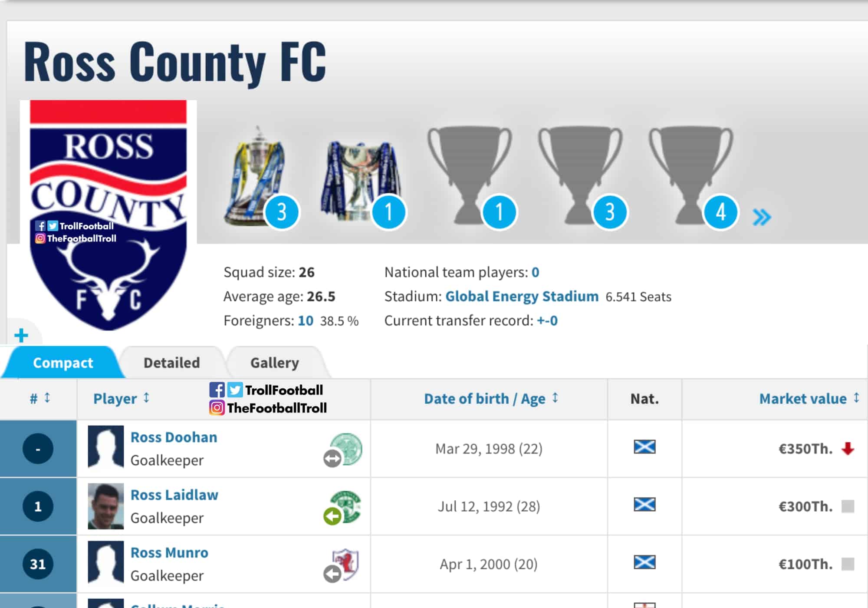The image size is (868, 608).
Task: Click Ross Laidlaw's player photo thumbnail
Action: pos(105,506)
